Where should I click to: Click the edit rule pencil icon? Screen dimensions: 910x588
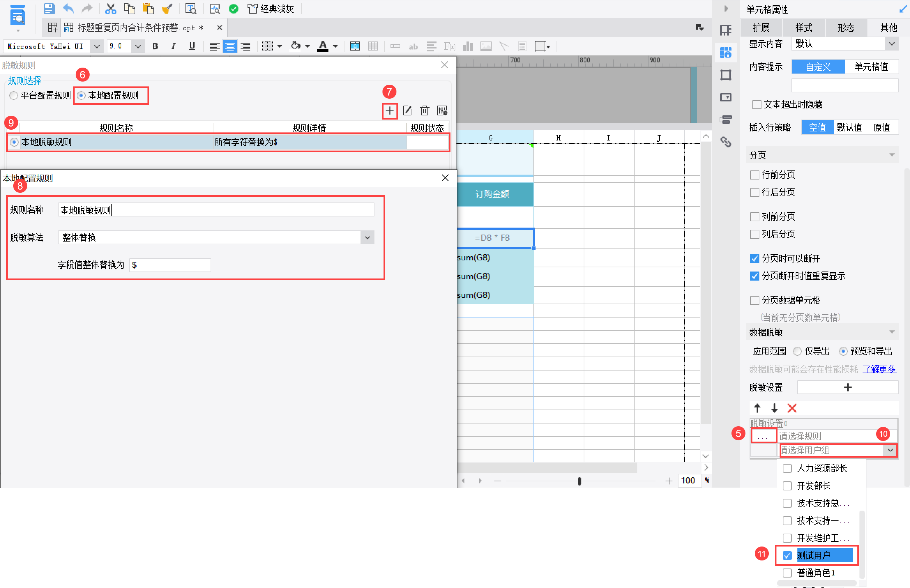pos(407,111)
